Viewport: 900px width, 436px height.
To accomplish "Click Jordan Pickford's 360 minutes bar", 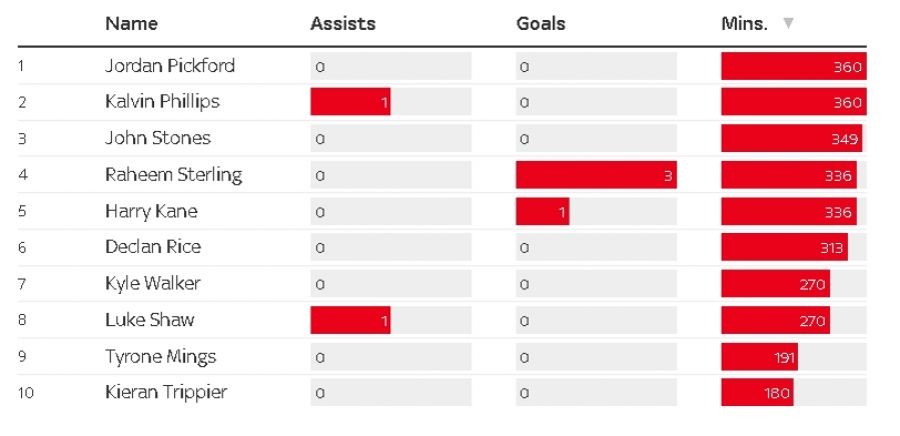I will 793,66.
